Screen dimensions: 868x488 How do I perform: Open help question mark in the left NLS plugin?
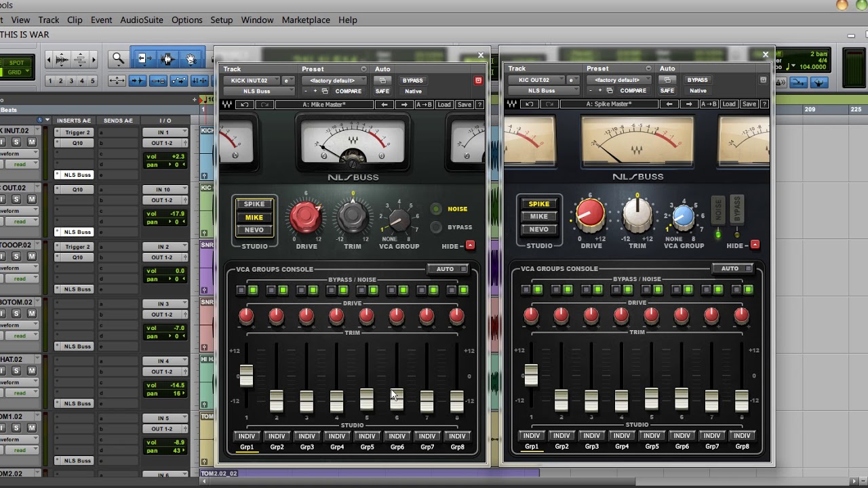tap(480, 104)
